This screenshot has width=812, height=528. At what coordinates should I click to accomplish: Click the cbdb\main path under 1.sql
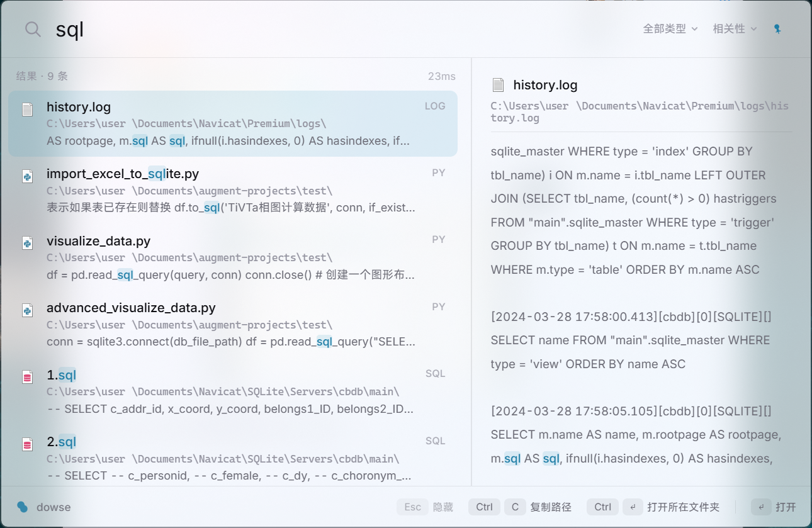tap(223, 392)
